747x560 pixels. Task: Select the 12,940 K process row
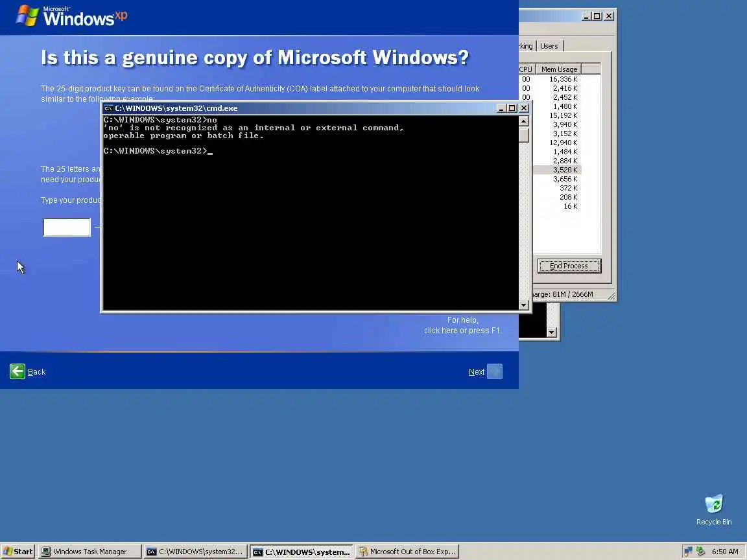point(557,143)
